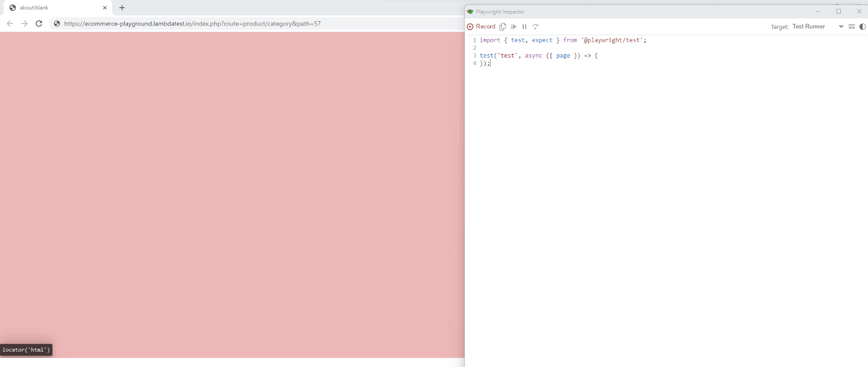Screen dimensions: 868x367
Task: Start recording with the Record button
Action: [x=481, y=27]
